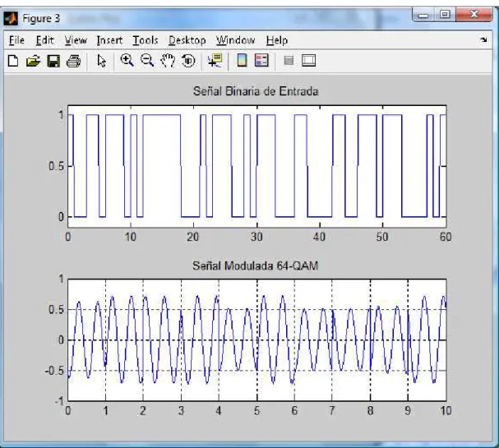Open the Tools menu
This screenshot has width=499, height=448.
pyautogui.click(x=146, y=40)
